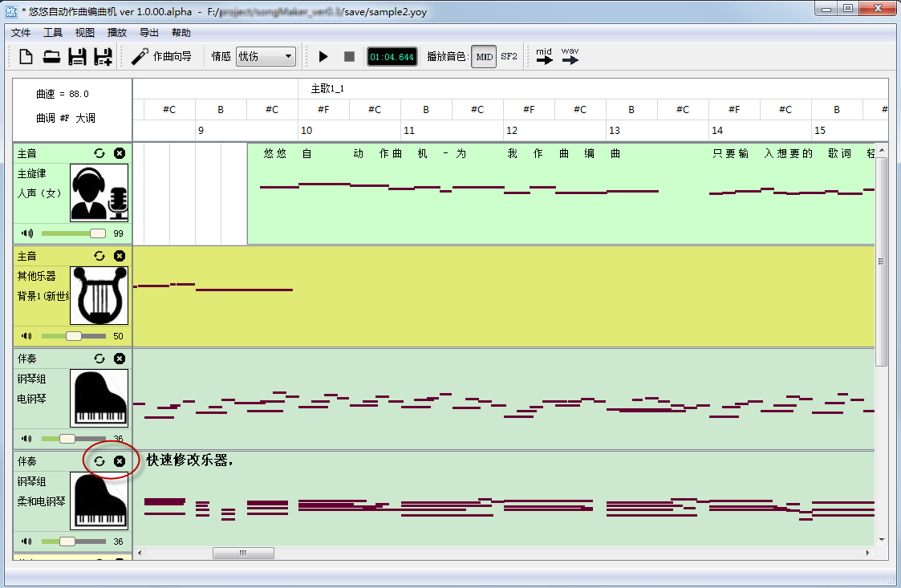The width and height of the screenshot is (901, 588).
Task: Click measure 12 in the ruler
Action: [x=511, y=131]
